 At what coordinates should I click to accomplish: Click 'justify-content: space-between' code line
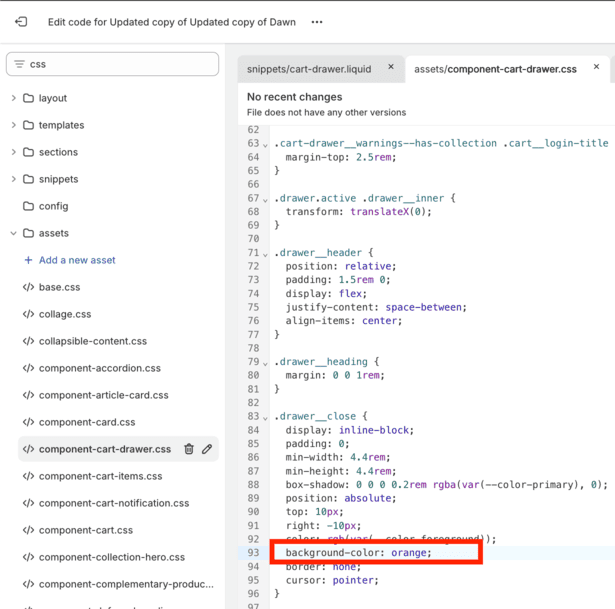point(376,307)
